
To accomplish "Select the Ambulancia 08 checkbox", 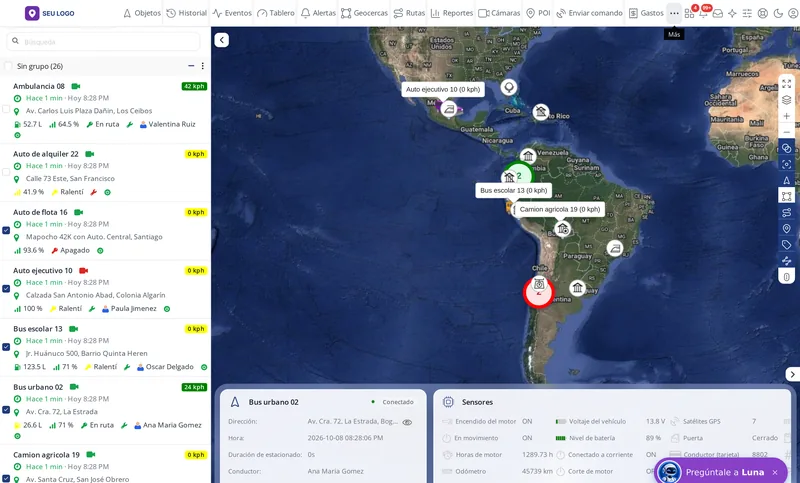I will 6,109.
